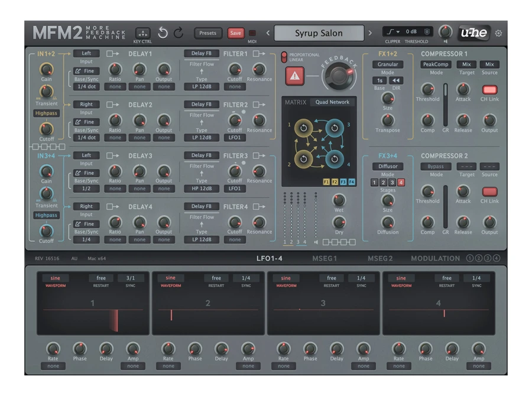Switch to the MSEG2 tab
This screenshot has width=532, height=396.
point(380,258)
